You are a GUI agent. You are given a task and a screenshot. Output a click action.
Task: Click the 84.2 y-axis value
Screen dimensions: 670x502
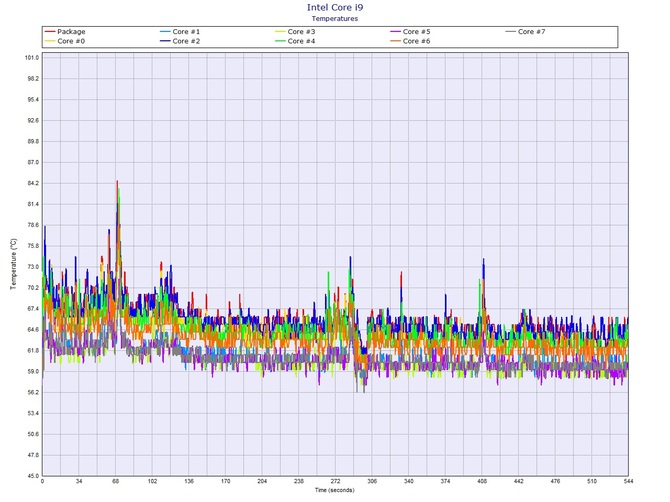tap(33, 183)
